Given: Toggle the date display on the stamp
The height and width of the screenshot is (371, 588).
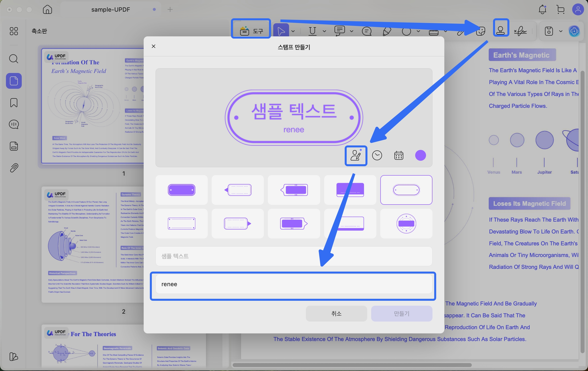Looking at the screenshot, I should 398,155.
